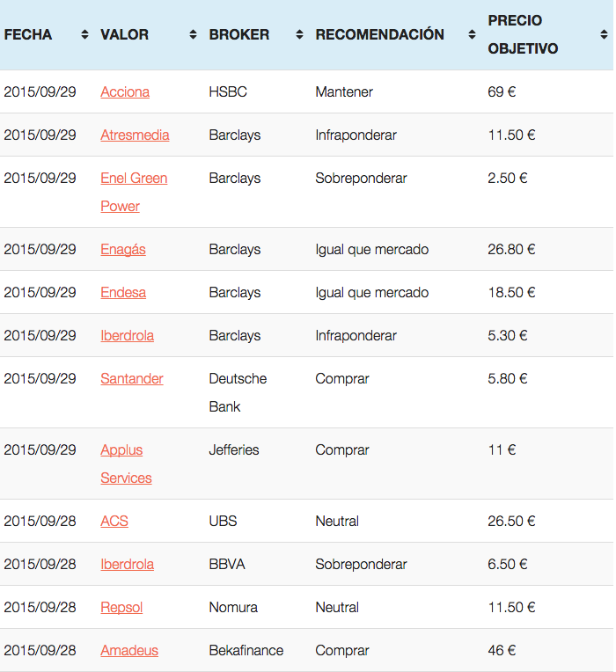Follow the Enel Green Power link
616x672 pixels.
[134, 192]
